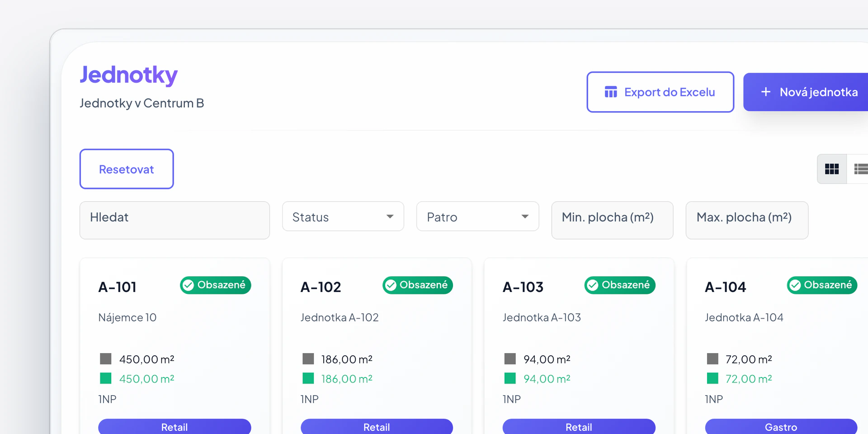Click the Jednotka A-102 description

pos(340,317)
